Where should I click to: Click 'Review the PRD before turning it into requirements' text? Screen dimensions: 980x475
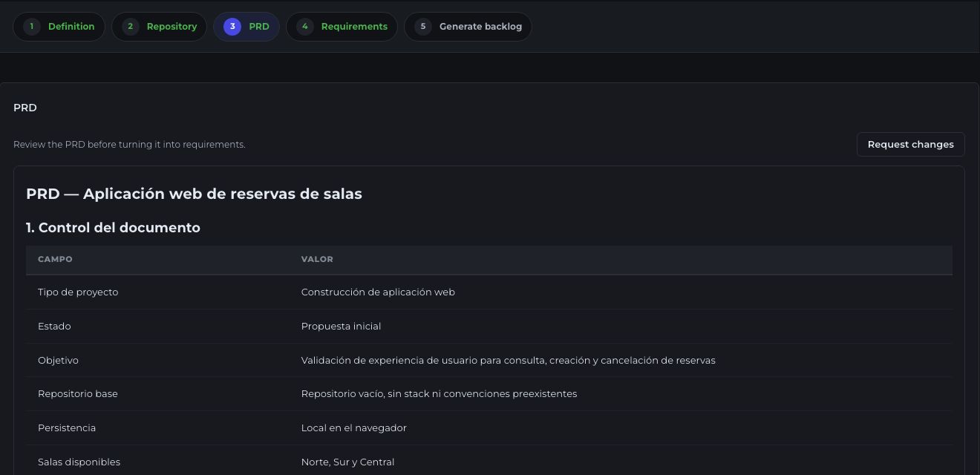click(129, 145)
